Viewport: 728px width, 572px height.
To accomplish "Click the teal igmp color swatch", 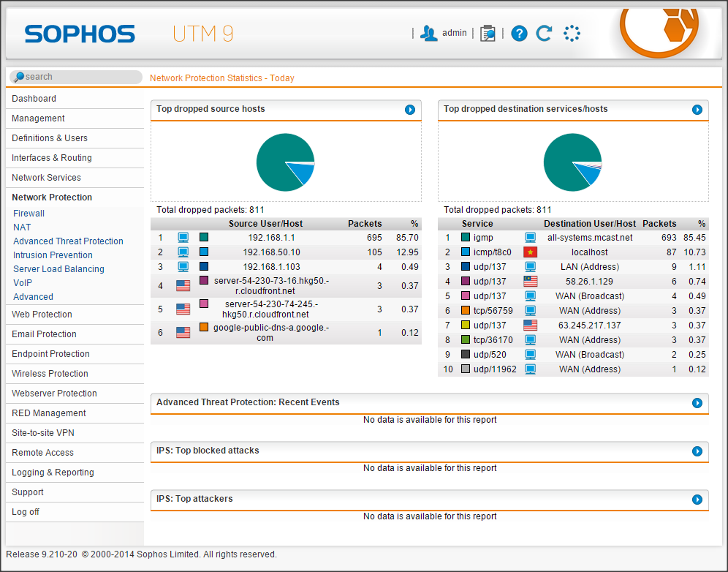I will 466,238.
